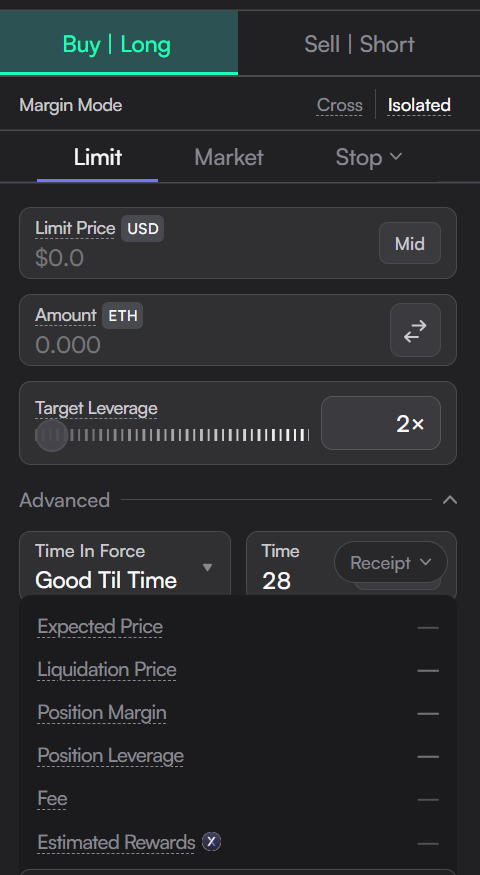This screenshot has width=480, height=875.
Task: Click the Target Leverage slider handle
Action: 51,435
